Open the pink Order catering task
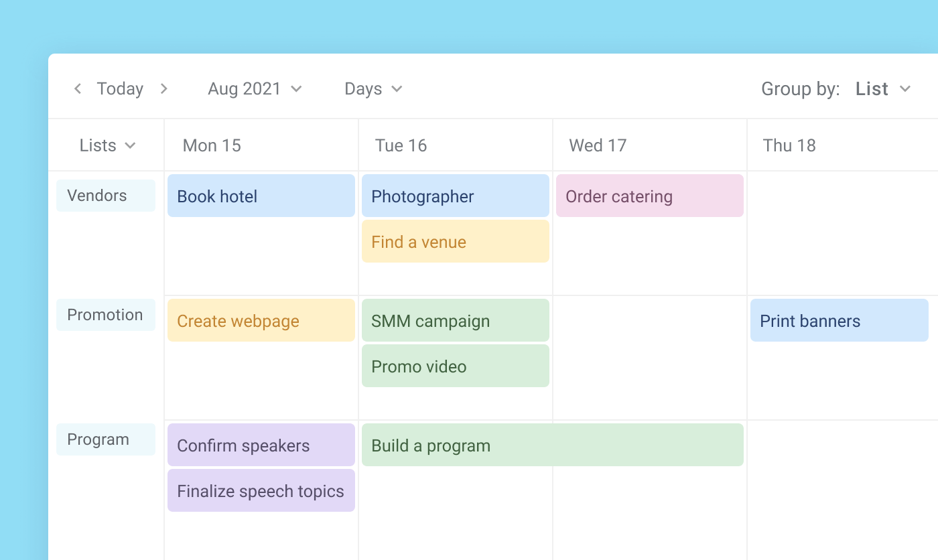Screen dimensions: 938x560 point(650,196)
